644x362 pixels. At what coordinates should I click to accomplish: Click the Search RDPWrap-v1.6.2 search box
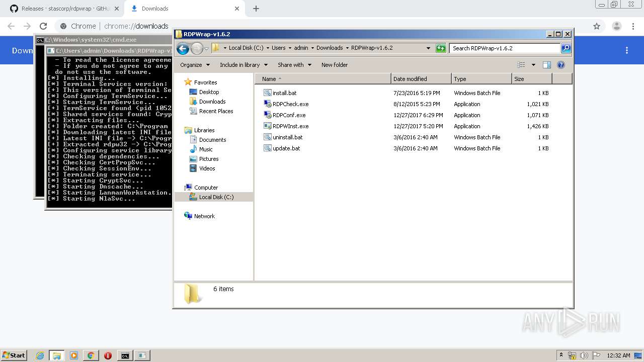point(505,48)
